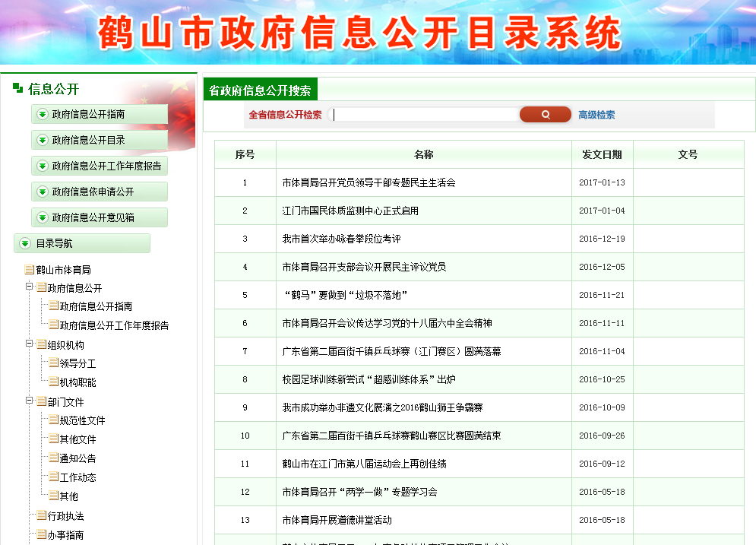Open article 我市首次举办咏春拳段位考评

pyautogui.click(x=341, y=239)
